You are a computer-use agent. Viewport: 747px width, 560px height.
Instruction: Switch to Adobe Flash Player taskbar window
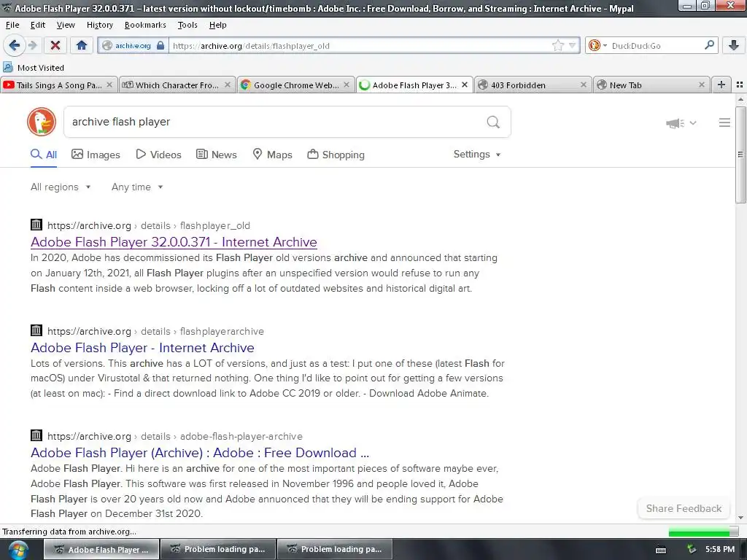coord(101,549)
